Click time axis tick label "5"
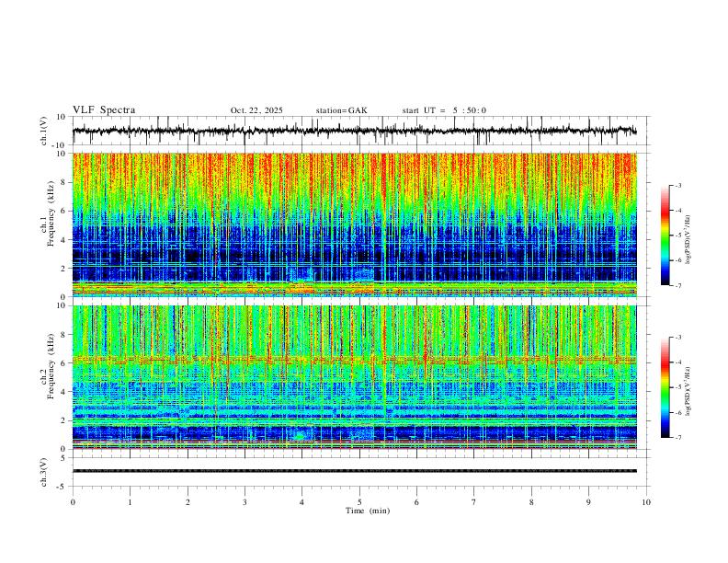This screenshot has height=563, width=728. 359,502
